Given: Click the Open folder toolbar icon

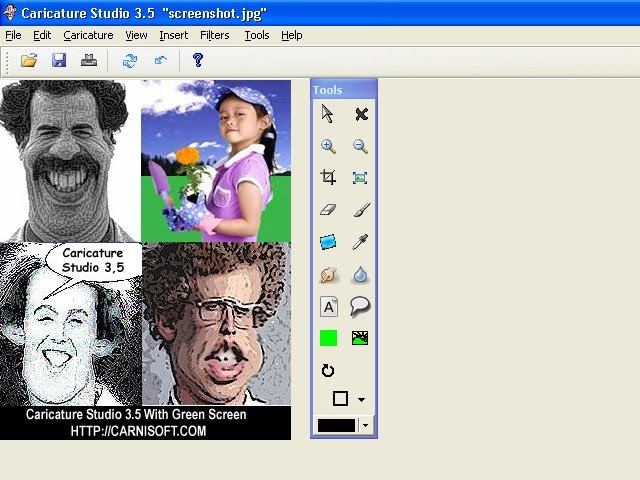Looking at the screenshot, I should click(29, 60).
